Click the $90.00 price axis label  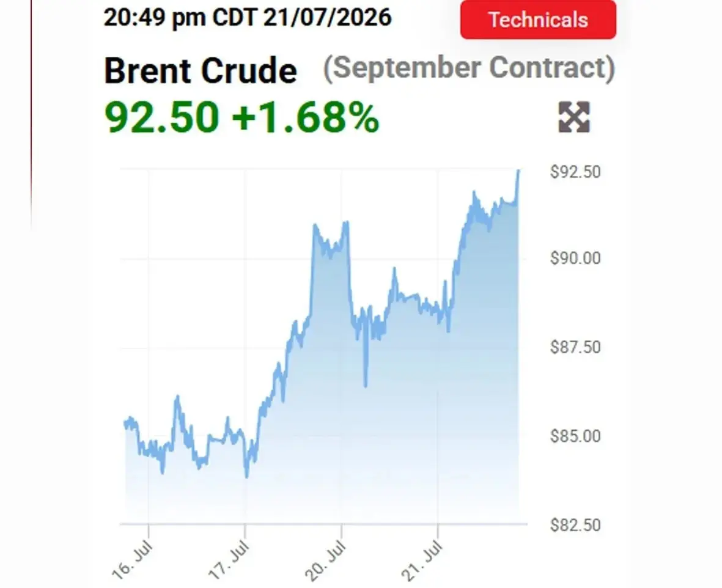[x=575, y=258]
